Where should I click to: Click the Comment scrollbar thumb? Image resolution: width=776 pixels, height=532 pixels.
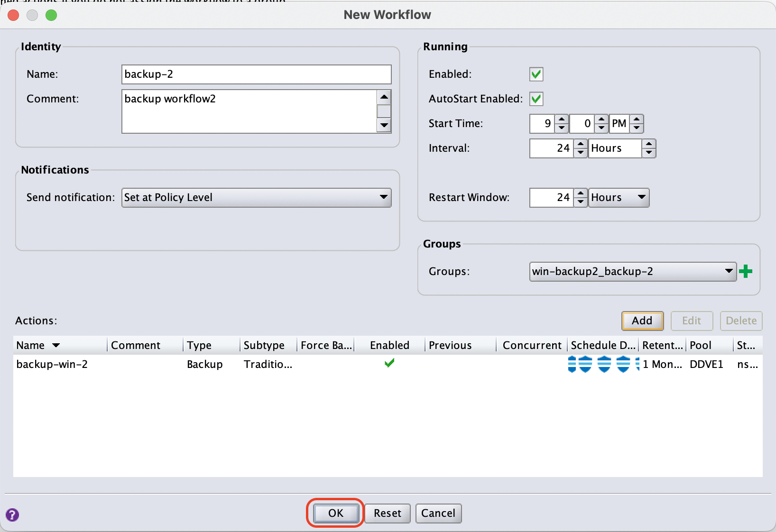click(384, 111)
